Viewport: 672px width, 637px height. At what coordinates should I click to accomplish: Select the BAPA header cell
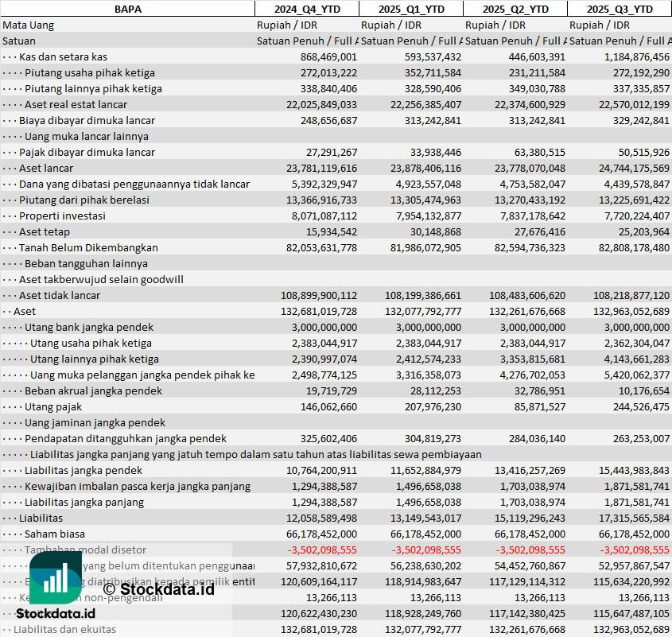(x=127, y=9)
